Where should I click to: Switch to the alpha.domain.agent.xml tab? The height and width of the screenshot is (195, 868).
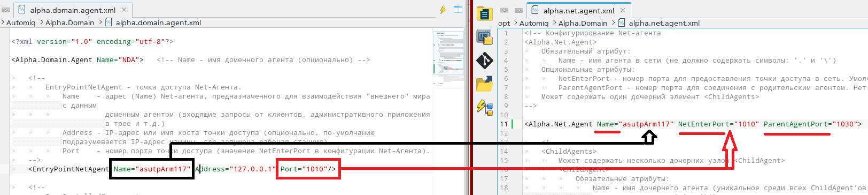(72, 10)
